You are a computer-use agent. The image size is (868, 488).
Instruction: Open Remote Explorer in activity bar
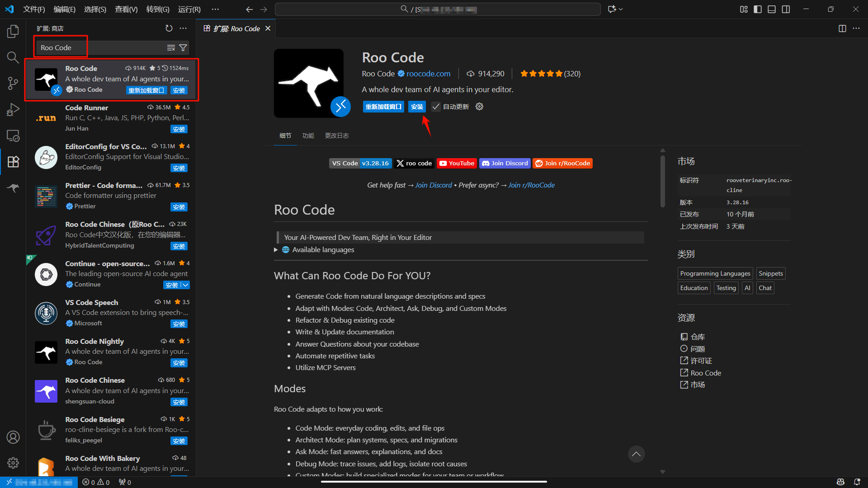(13, 136)
